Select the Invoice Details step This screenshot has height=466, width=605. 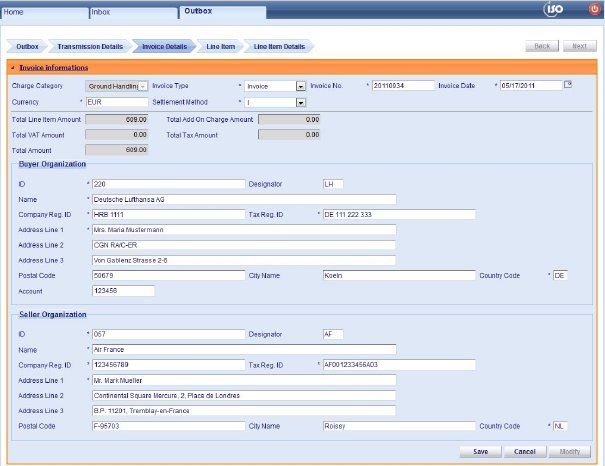click(x=164, y=47)
